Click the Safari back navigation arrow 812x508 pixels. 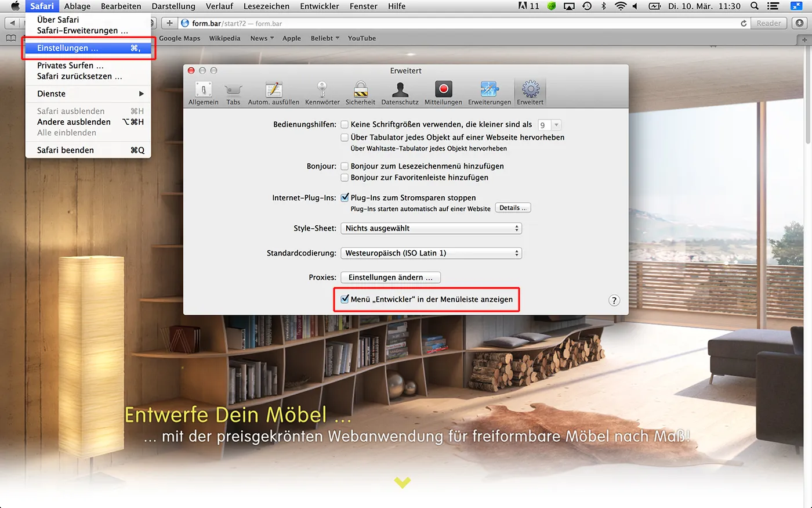coord(12,23)
